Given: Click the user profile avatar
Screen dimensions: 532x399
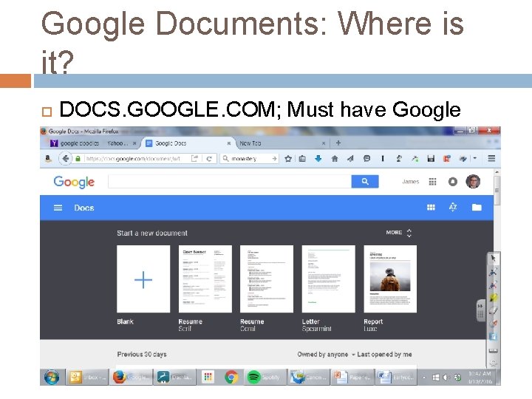Looking at the screenshot, I should pos(473,182).
